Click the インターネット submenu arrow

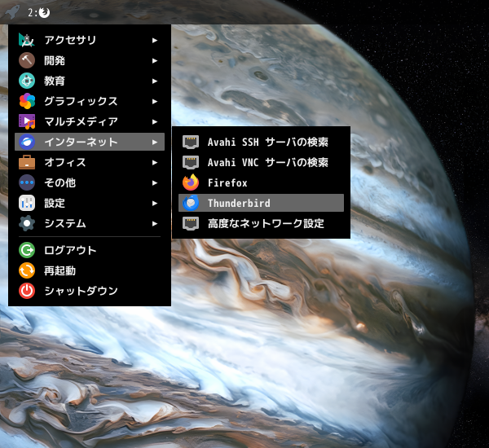[x=155, y=143]
